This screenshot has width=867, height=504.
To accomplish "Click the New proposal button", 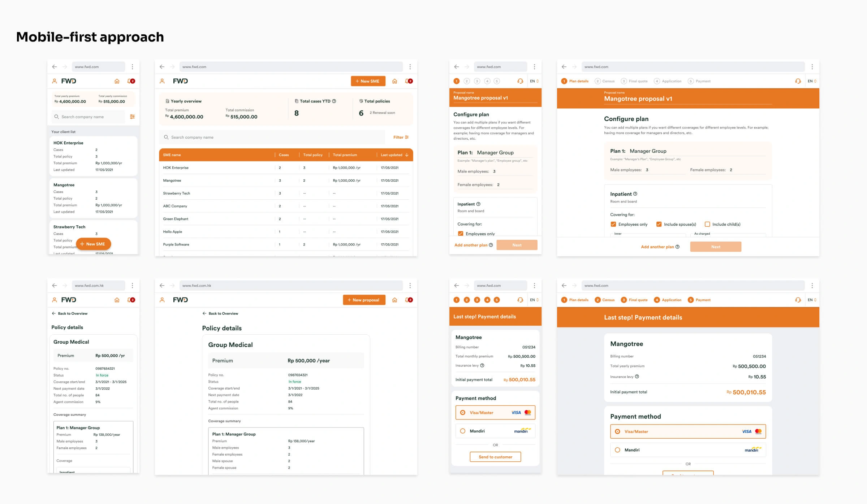I will click(364, 300).
